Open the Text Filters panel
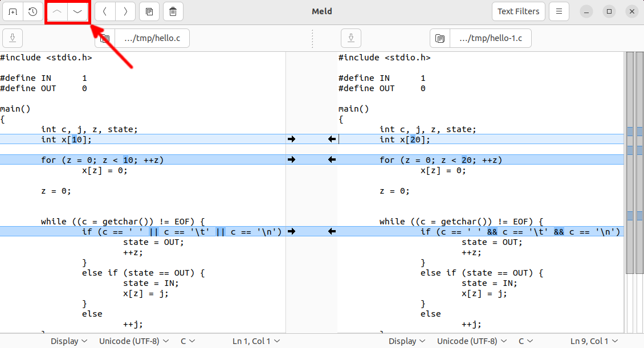Viewport: 644px width, 348px height. tap(518, 11)
